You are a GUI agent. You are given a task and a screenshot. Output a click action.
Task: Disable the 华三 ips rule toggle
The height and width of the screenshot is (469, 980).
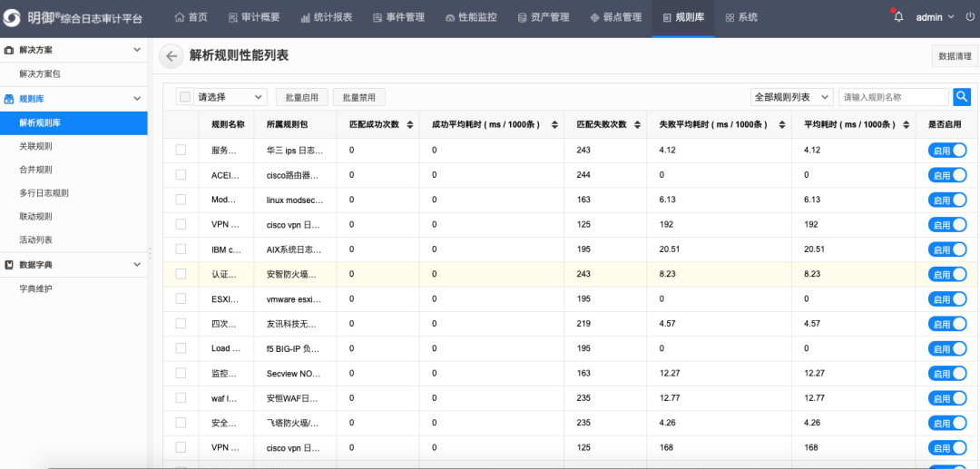click(946, 151)
